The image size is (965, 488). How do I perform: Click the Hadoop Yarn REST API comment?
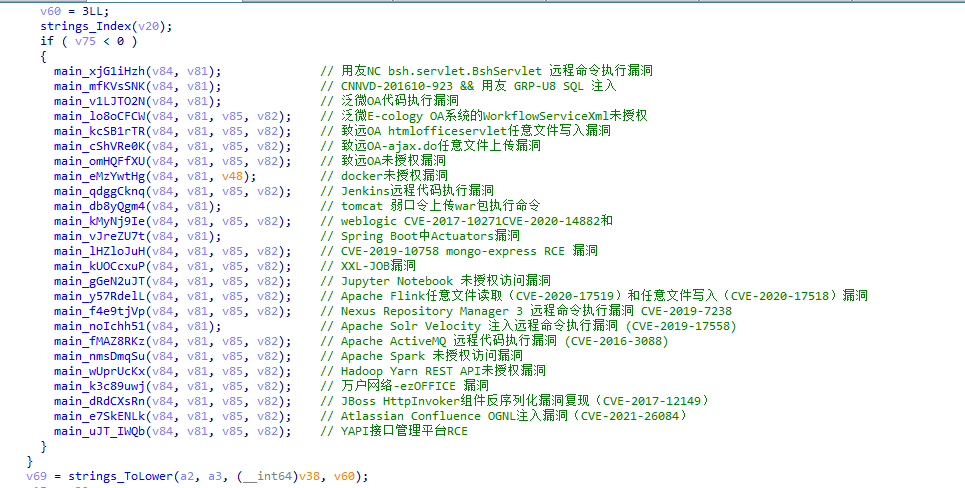click(433, 371)
